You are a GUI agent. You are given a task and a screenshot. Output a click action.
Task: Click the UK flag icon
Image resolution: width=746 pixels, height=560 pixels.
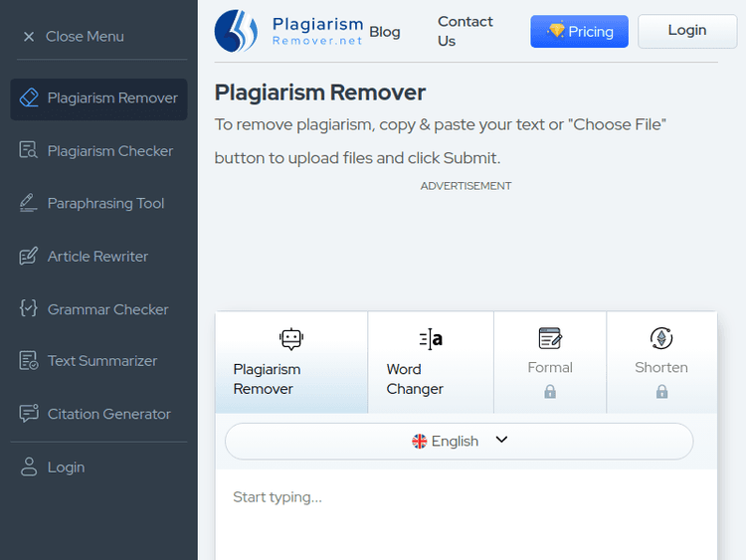(419, 441)
